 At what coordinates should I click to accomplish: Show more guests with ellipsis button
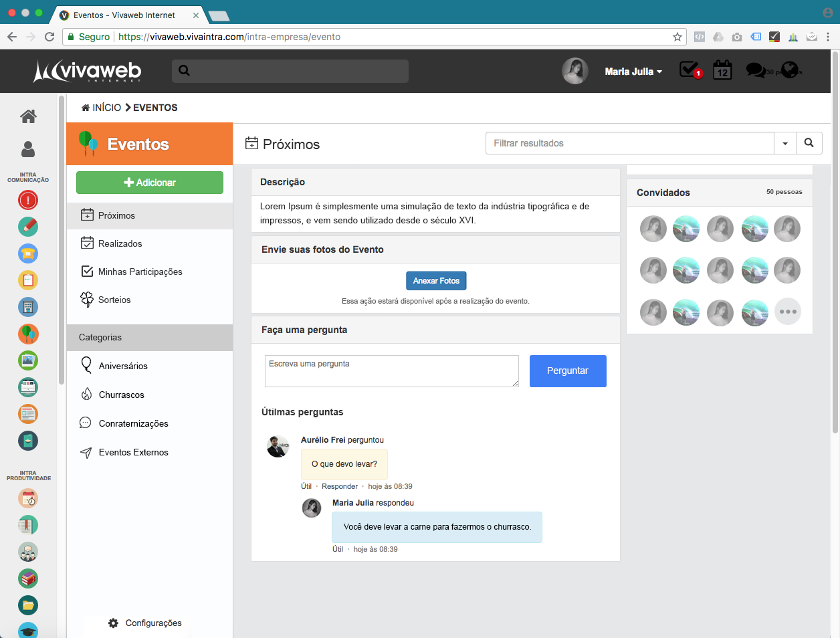(x=787, y=312)
